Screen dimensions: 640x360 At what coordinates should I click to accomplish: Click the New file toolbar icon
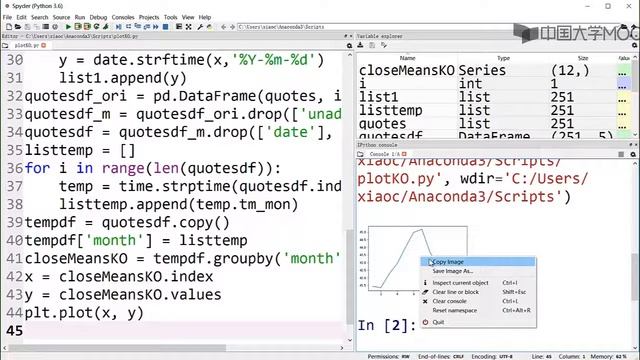[x=9, y=27]
